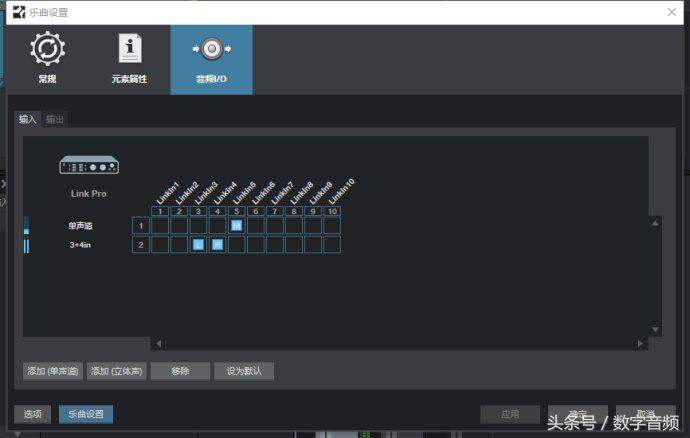Toggle the L assignment for 3+4in on LinkIn3
Screen dimensions: 690x438
(198, 245)
